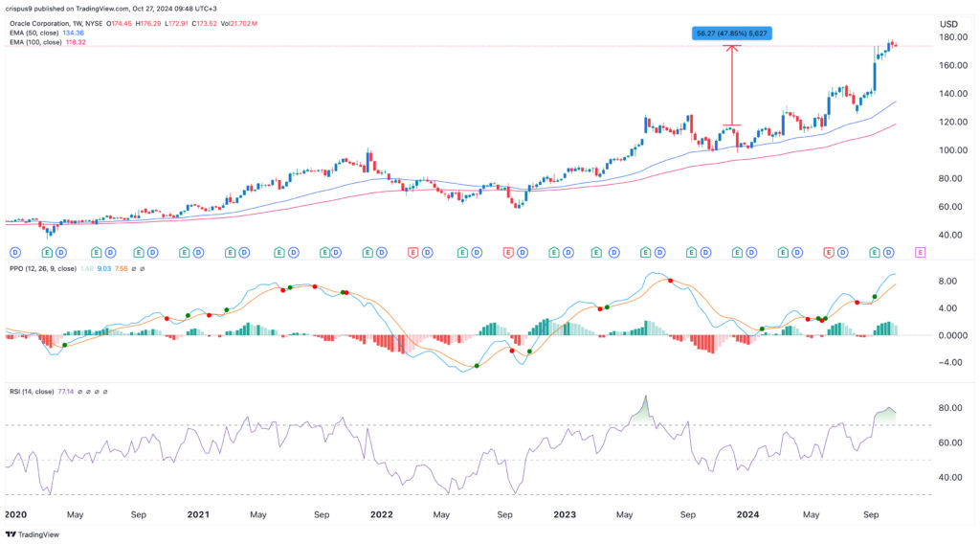Click the blue measurement label 56.27 (47.85%)
This screenshot has height=544, width=980.
pyautogui.click(x=732, y=34)
